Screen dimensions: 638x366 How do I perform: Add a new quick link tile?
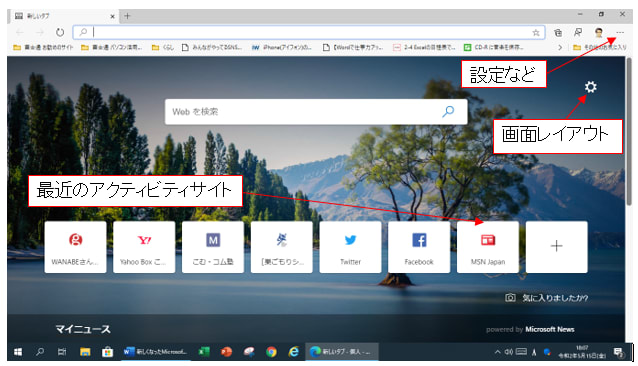(x=557, y=247)
